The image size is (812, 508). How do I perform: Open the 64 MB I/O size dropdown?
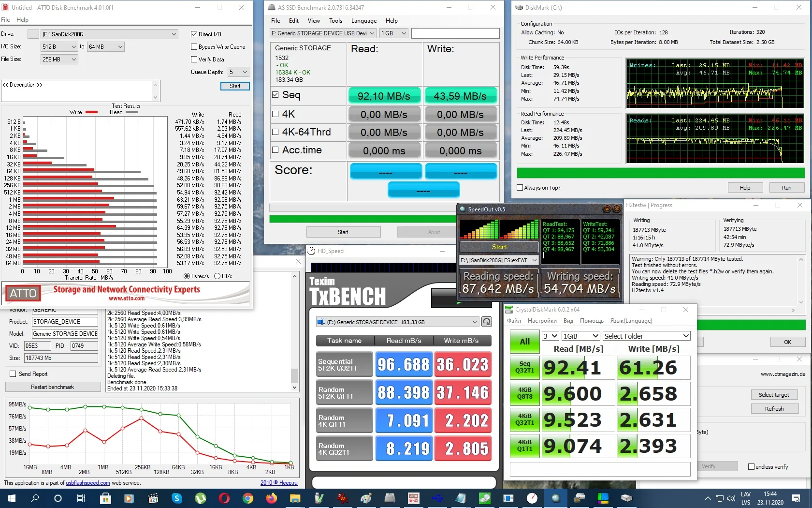click(106, 47)
